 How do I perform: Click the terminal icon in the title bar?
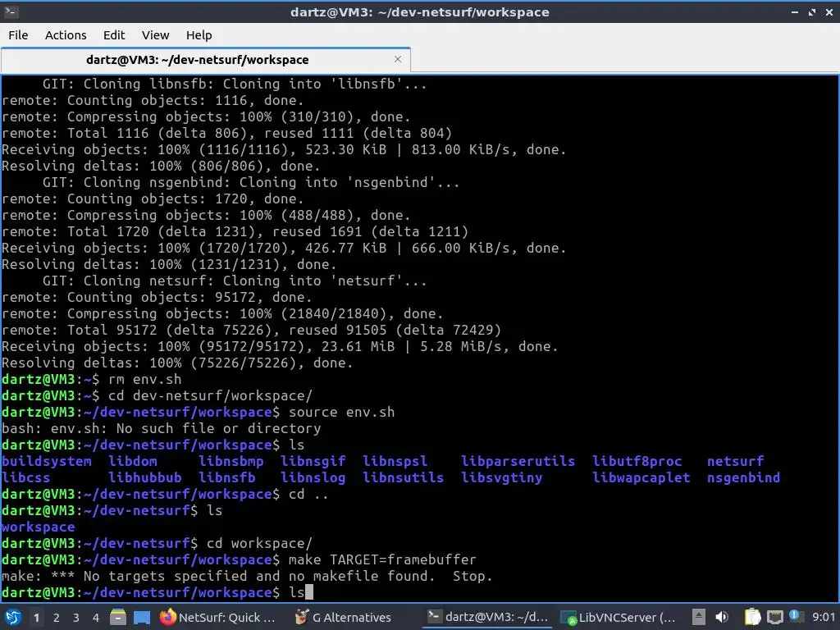click(11, 11)
